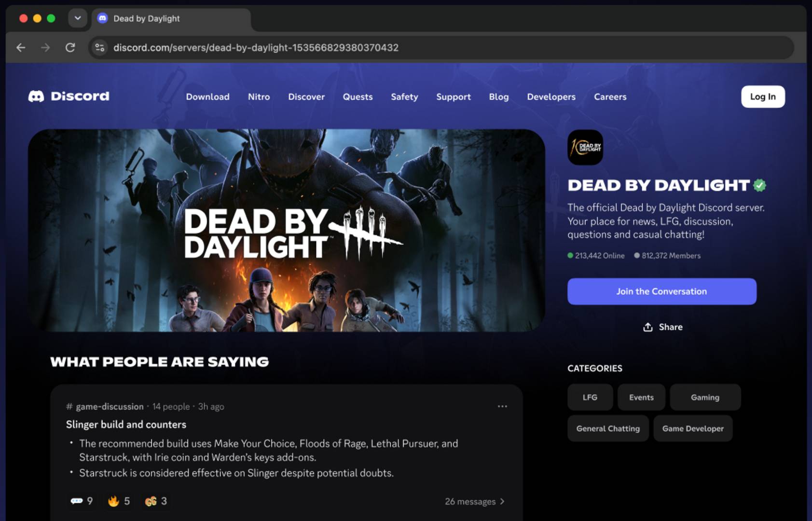Click the GG reaction with 3
The width and height of the screenshot is (812, 521).
point(156,501)
